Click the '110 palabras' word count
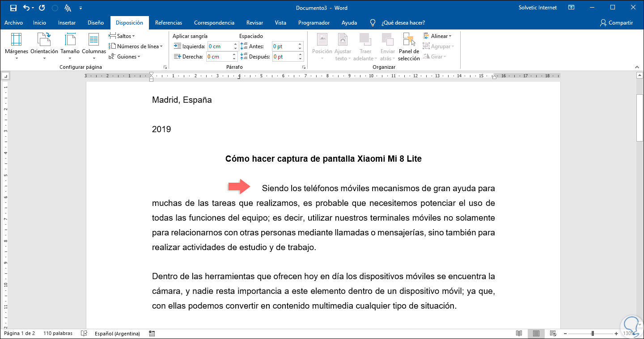The width and height of the screenshot is (644, 339). 58,334
